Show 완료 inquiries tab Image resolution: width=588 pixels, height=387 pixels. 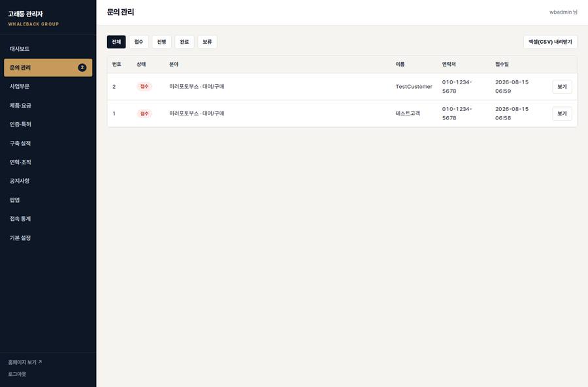(184, 42)
